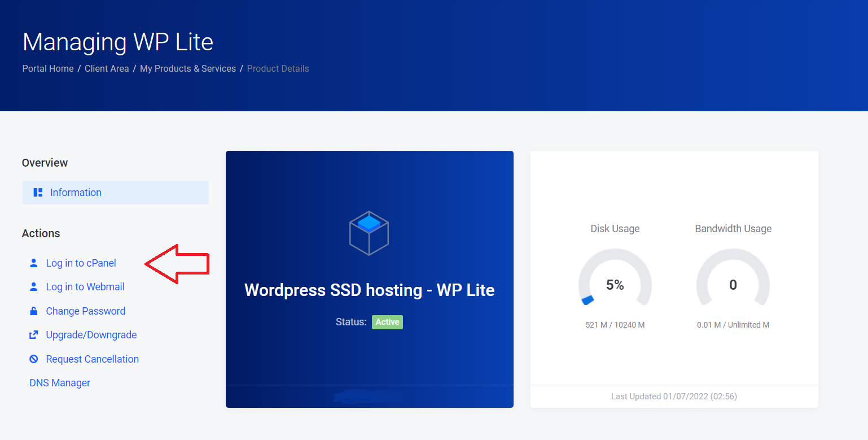Viewport: 868px width, 440px height.
Task: Open the Information overview tab
Action: click(76, 193)
